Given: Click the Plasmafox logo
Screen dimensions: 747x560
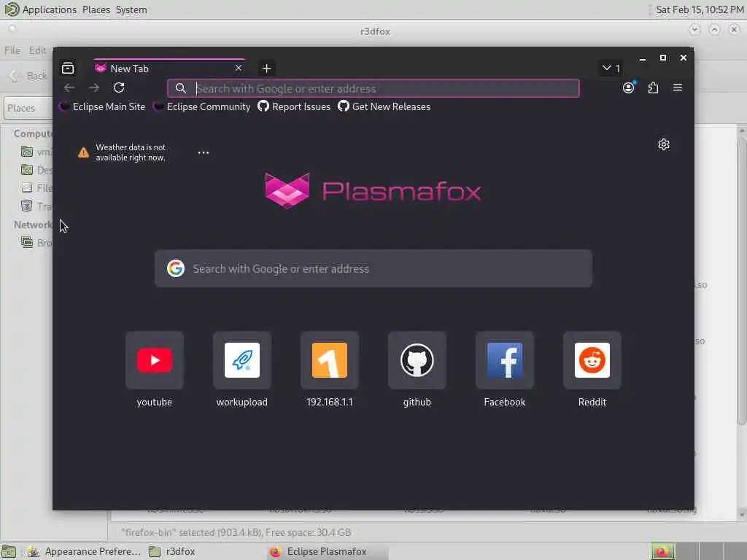Looking at the screenshot, I should point(373,191).
